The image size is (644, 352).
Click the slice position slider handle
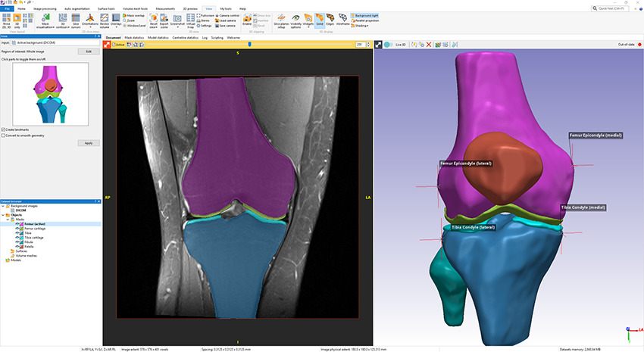point(249,45)
